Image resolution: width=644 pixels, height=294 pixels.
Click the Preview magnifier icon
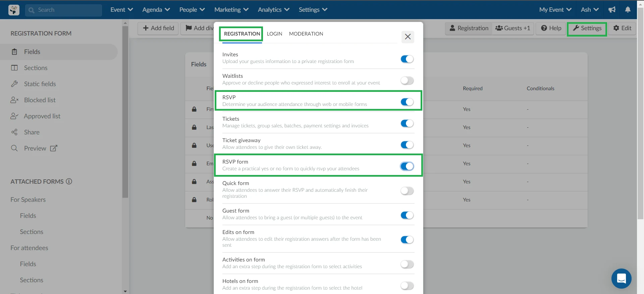point(14,148)
